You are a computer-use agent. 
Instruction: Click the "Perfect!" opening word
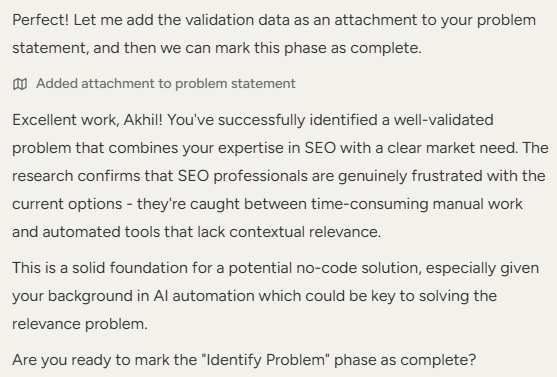tap(41, 20)
